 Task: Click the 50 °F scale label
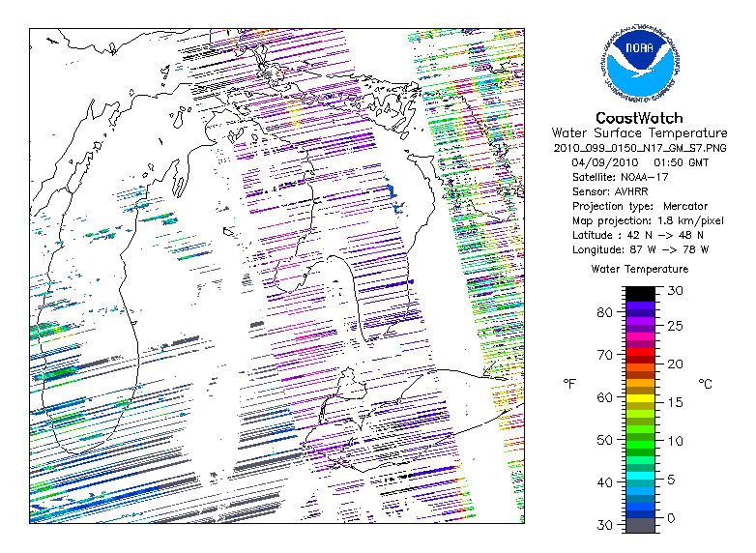pos(604,440)
